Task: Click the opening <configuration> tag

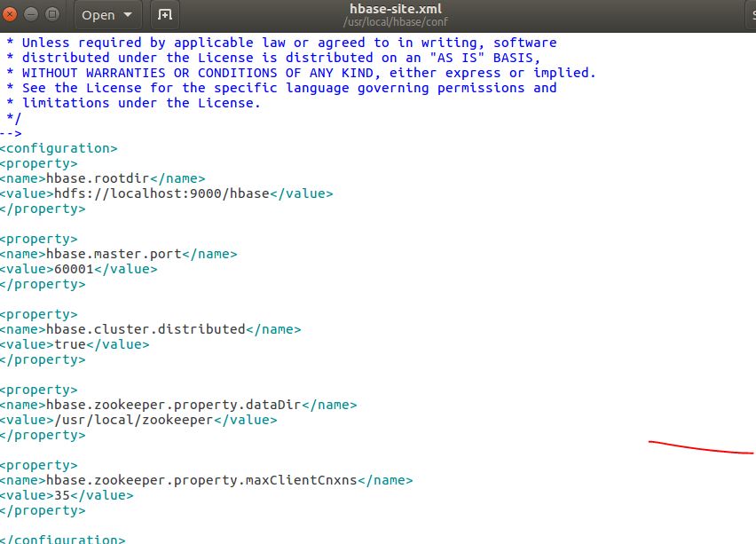Action: point(59,148)
